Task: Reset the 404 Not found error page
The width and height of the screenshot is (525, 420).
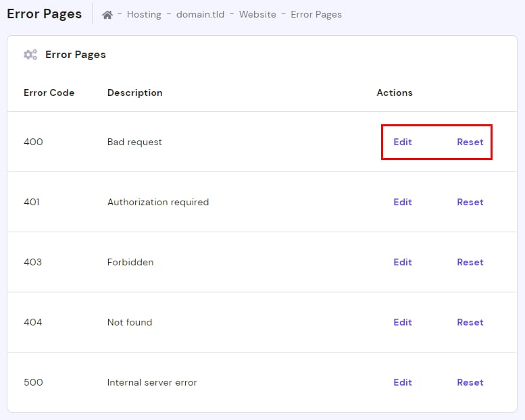Action: (470, 322)
